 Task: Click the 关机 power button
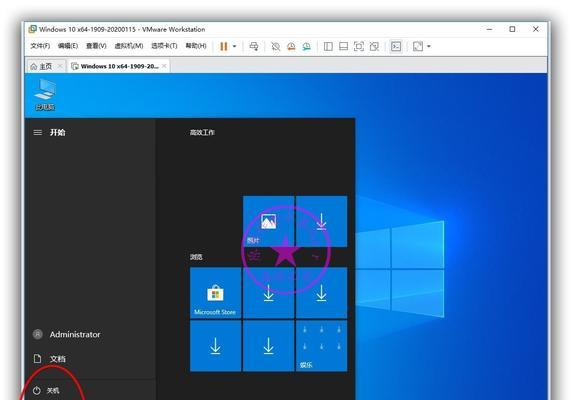(x=46, y=391)
